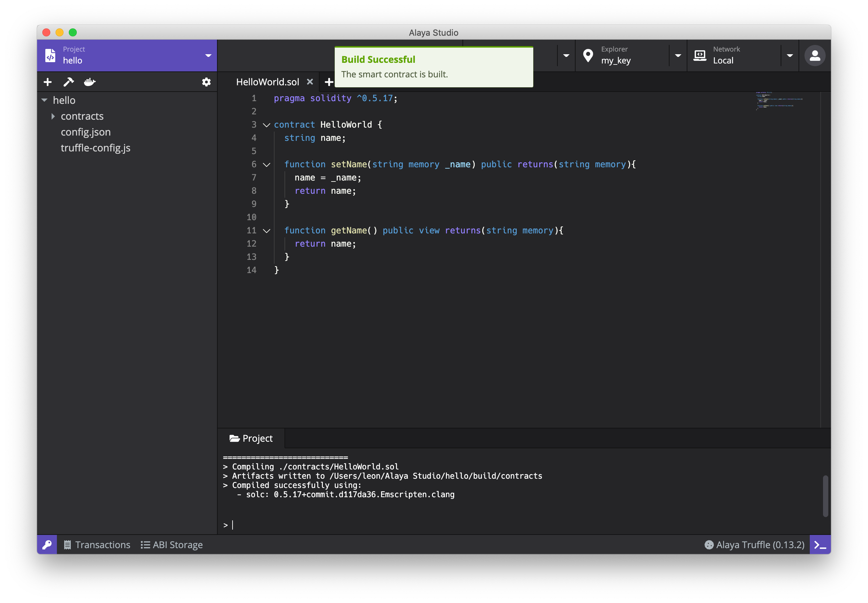
Task: Click the Docker whale icon
Action: click(x=90, y=82)
